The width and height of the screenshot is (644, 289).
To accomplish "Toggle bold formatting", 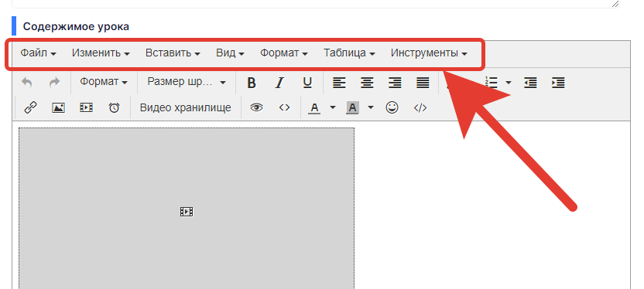I will (x=252, y=83).
